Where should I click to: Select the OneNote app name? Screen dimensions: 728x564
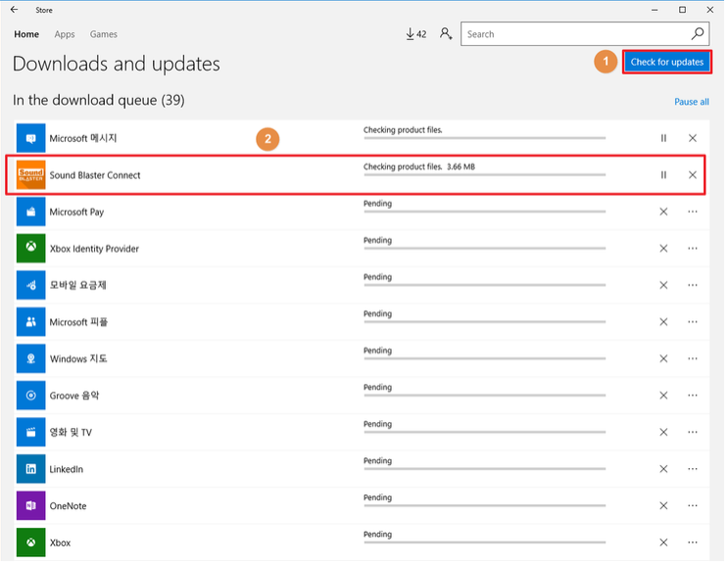[68, 506]
